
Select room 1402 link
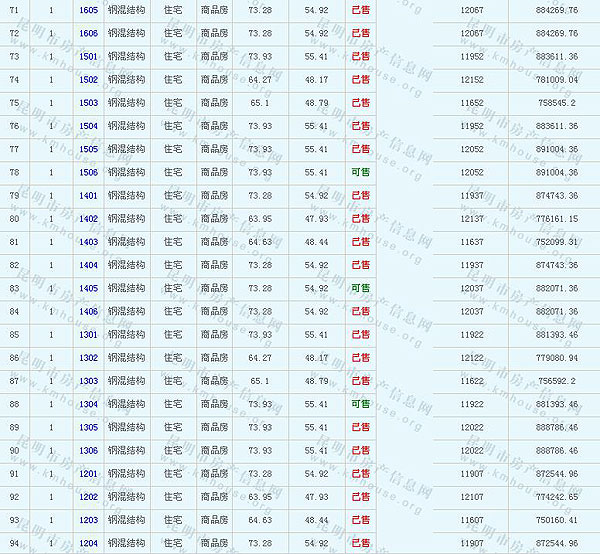pos(88,218)
